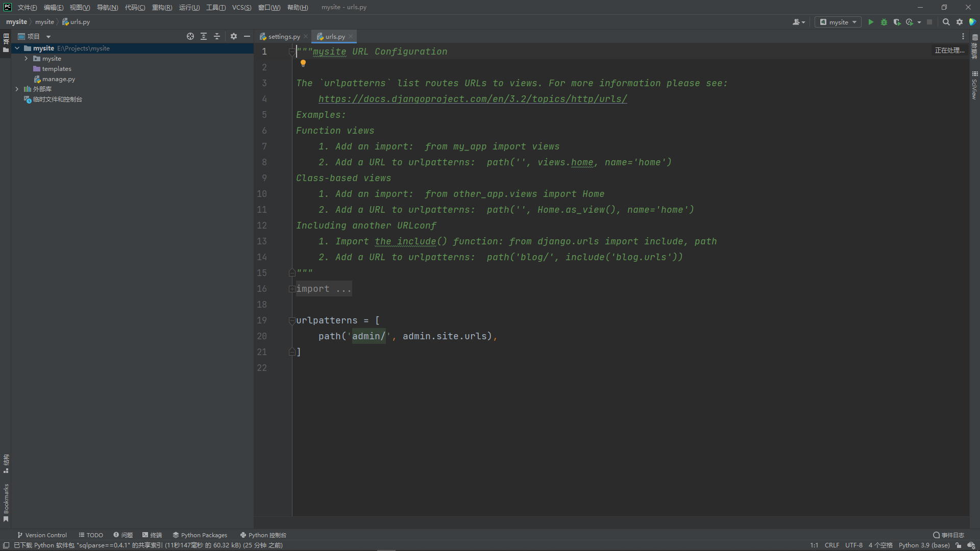Select templates folder in project tree

(56, 69)
